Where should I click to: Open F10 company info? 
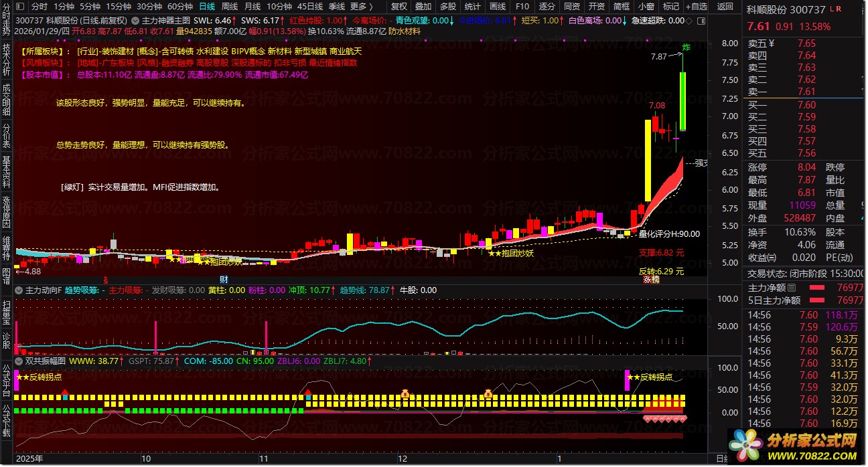click(522, 7)
